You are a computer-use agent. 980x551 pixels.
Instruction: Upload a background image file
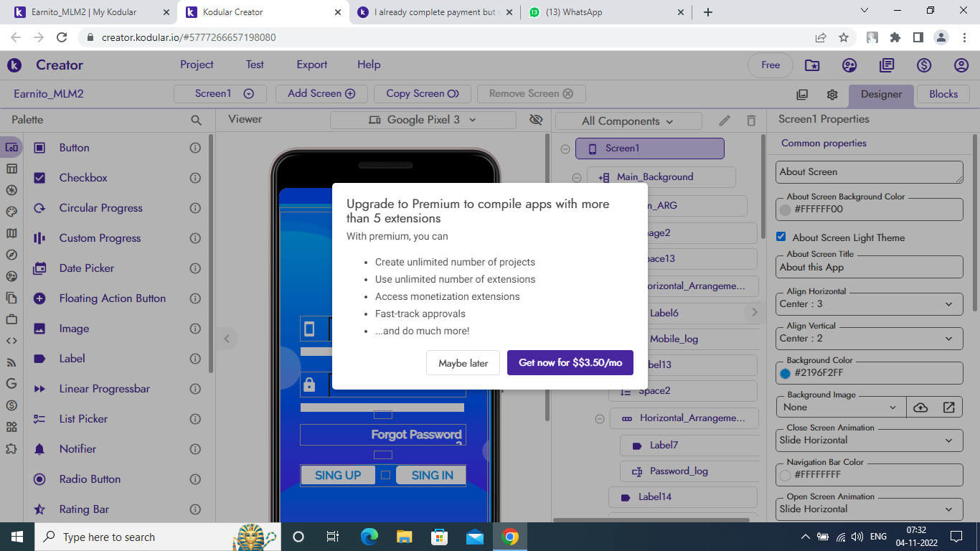920,408
